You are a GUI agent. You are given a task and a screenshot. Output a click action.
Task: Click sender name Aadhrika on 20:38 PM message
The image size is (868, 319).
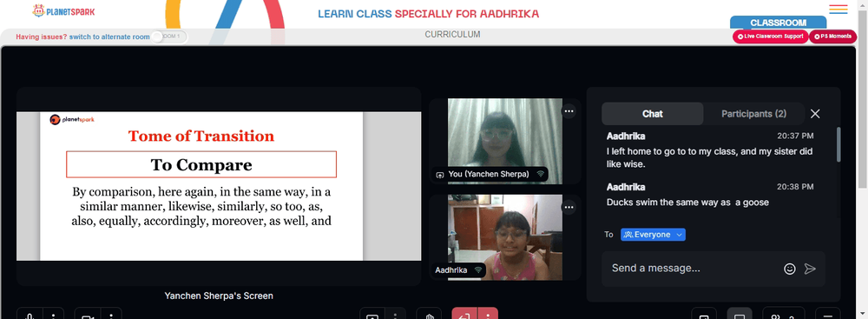(626, 187)
